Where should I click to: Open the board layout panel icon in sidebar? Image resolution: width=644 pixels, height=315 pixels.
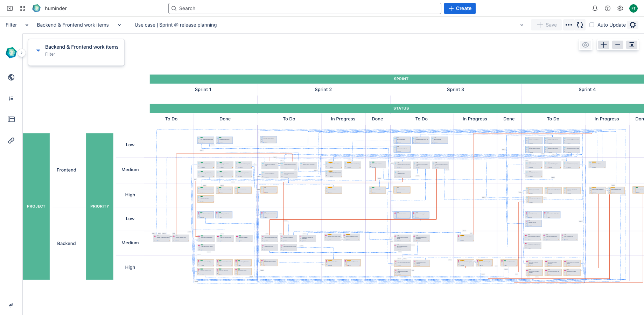pyautogui.click(x=11, y=119)
